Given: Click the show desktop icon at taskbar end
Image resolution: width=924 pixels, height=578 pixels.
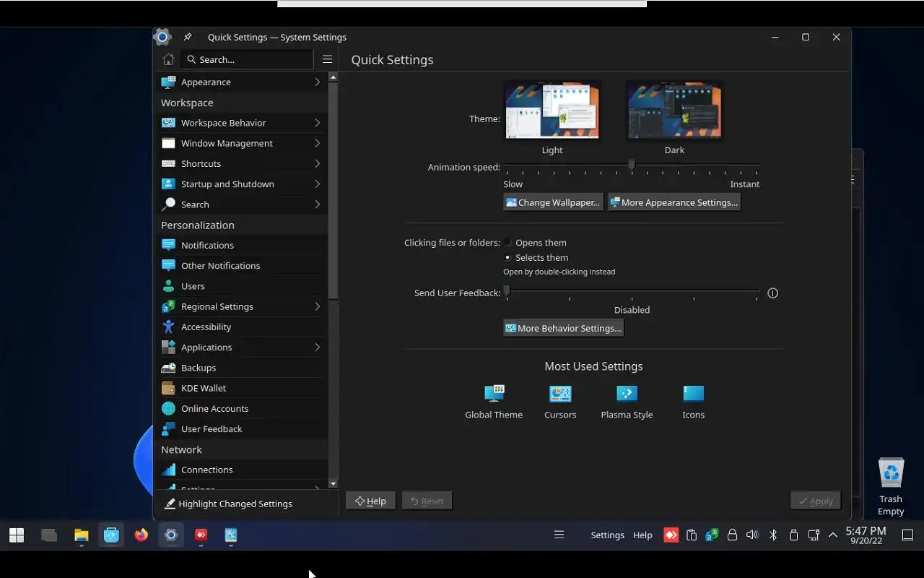Looking at the screenshot, I should (x=908, y=535).
